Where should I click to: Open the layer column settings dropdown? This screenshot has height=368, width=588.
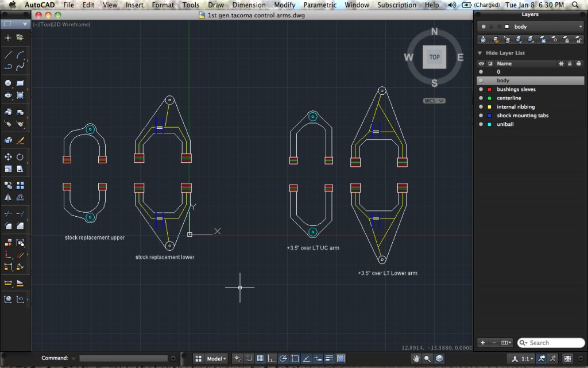point(506,343)
